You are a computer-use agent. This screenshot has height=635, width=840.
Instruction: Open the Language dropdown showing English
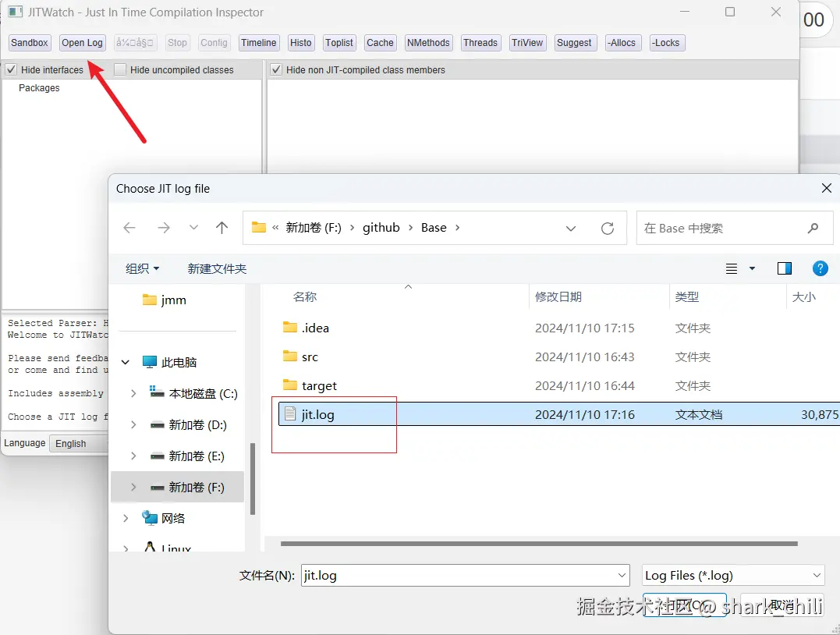tap(79, 444)
